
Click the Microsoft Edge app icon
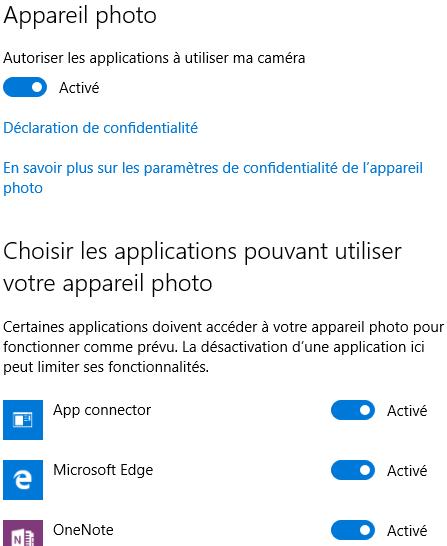coord(23,479)
